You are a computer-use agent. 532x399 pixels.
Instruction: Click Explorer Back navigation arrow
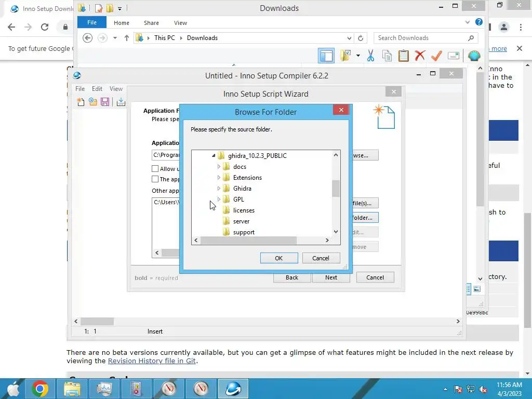click(87, 37)
